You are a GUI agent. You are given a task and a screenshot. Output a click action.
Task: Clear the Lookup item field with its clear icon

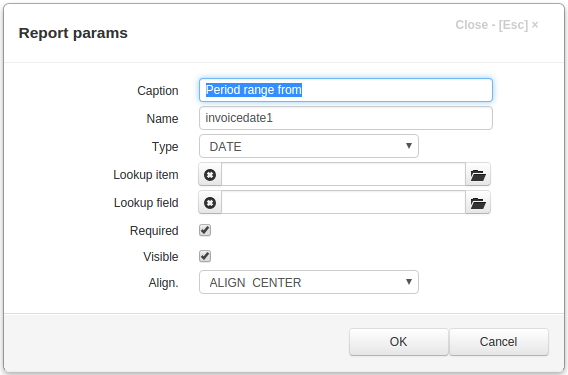click(210, 175)
